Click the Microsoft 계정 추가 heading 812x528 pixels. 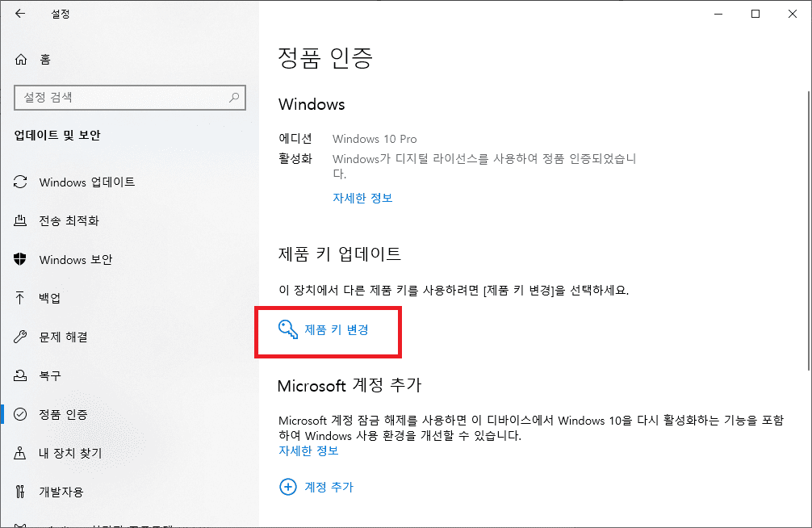pyautogui.click(x=349, y=386)
